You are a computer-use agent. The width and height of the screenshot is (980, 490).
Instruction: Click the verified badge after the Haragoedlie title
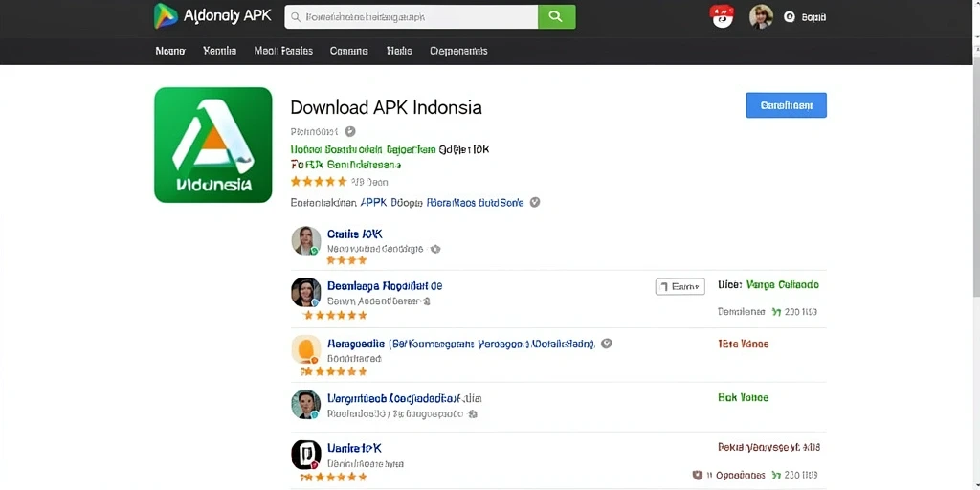pyautogui.click(x=606, y=344)
